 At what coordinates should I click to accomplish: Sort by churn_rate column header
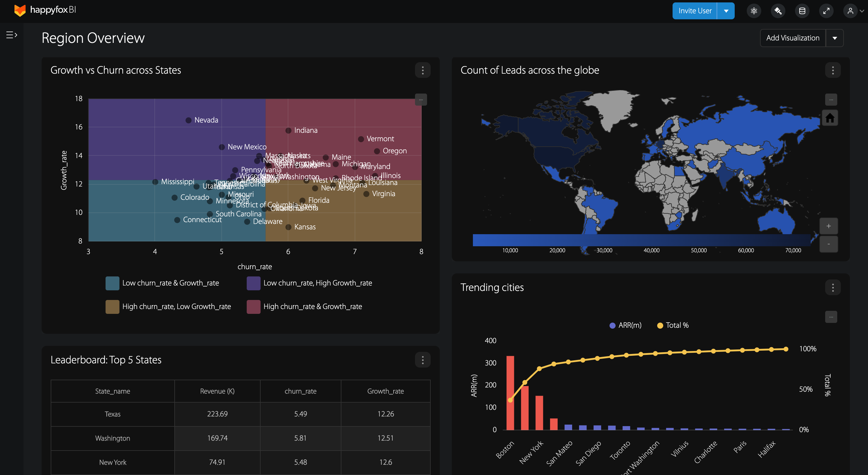pos(301,391)
